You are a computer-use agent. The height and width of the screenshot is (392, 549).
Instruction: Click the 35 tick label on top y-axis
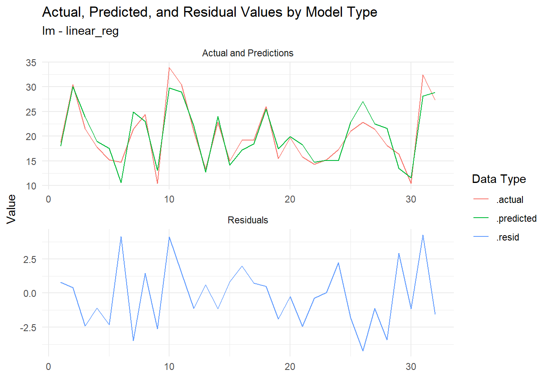click(31, 63)
